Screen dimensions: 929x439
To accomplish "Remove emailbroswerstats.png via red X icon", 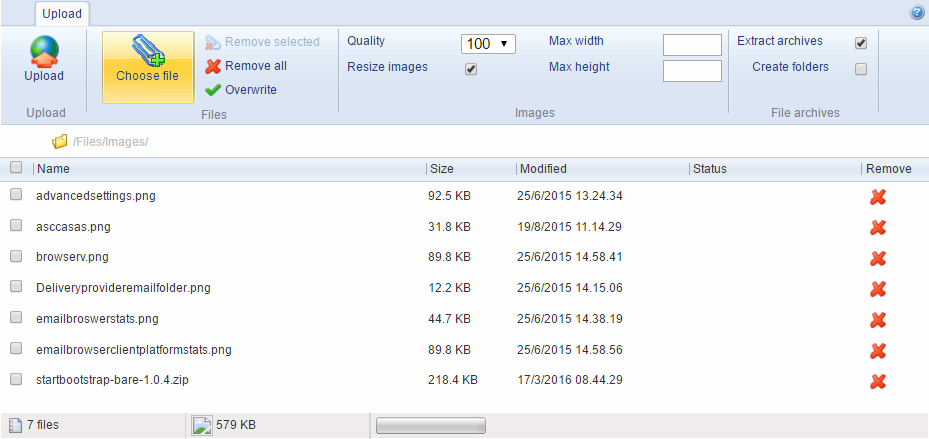I will click(x=878, y=320).
